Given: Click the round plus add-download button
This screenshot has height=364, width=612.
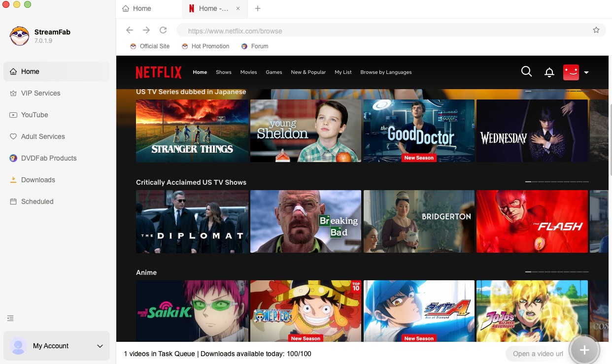Looking at the screenshot, I should point(584,350).
